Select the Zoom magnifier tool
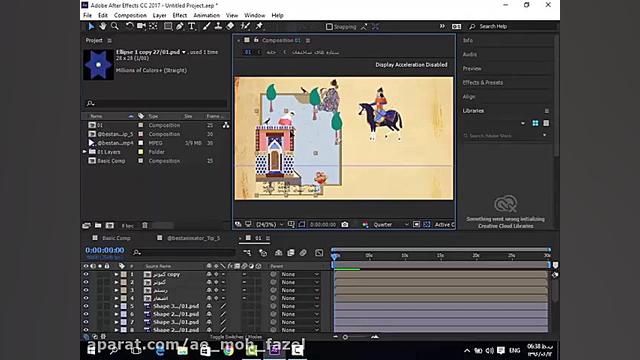Screen dimensions: 640x360 pyautogui.click(x=115, y=26)
